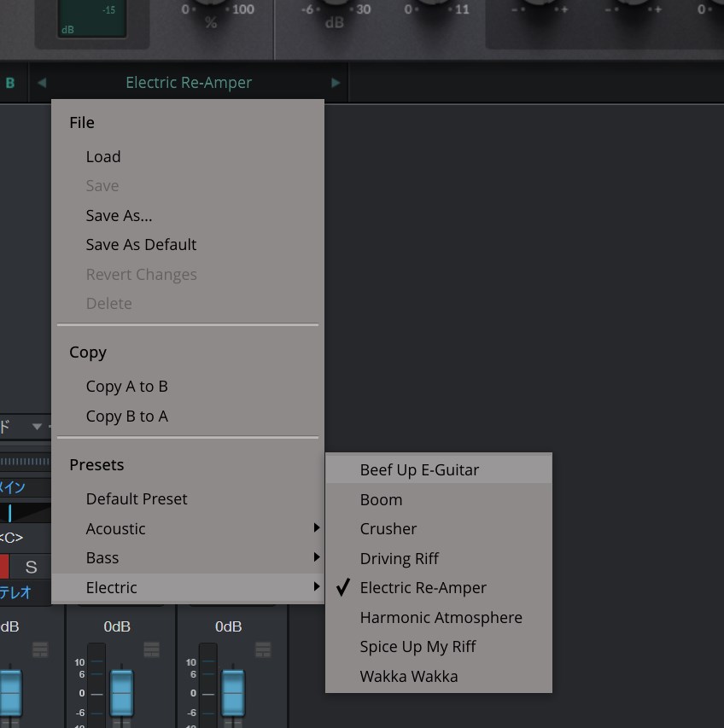Viewport: 724px width, 728px height.
Task: Expand the Acoustic presets submenu
Action: click(115, 529)
